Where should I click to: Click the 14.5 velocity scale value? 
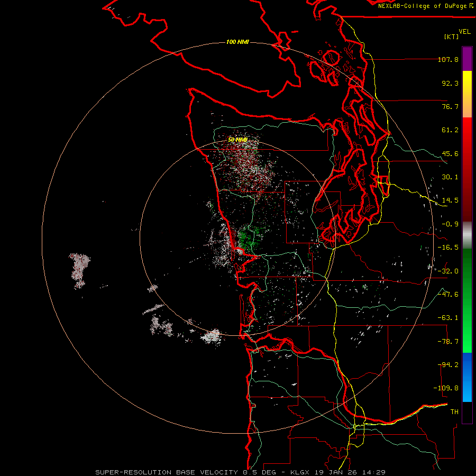click(x=450, y=200)
